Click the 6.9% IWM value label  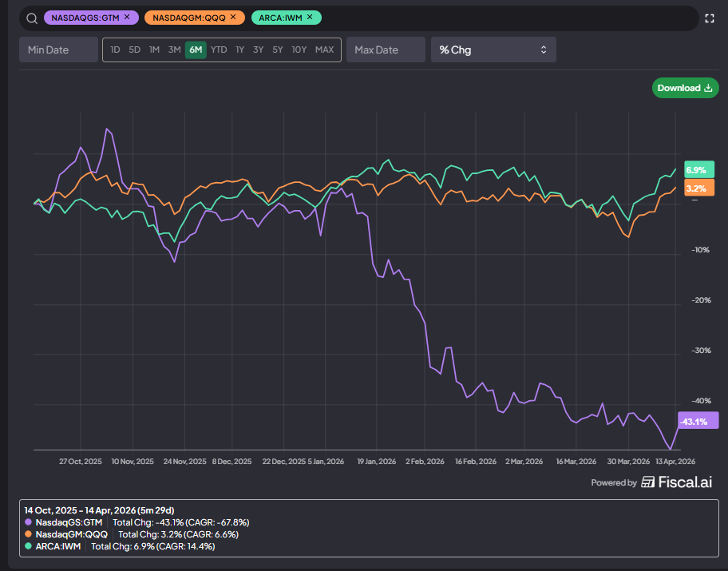click(699, 170)
